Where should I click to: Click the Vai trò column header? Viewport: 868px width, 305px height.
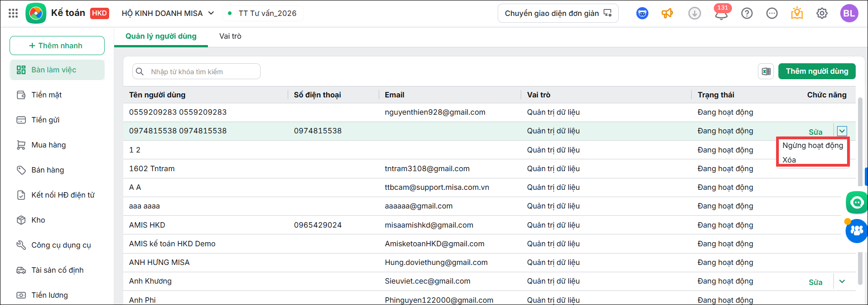[x=539, y=95]
